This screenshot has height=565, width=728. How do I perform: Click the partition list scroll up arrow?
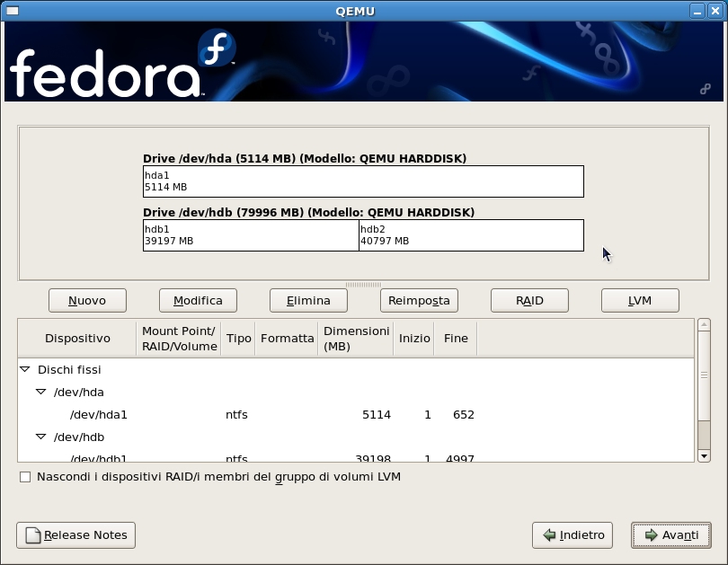pos(704,324)
